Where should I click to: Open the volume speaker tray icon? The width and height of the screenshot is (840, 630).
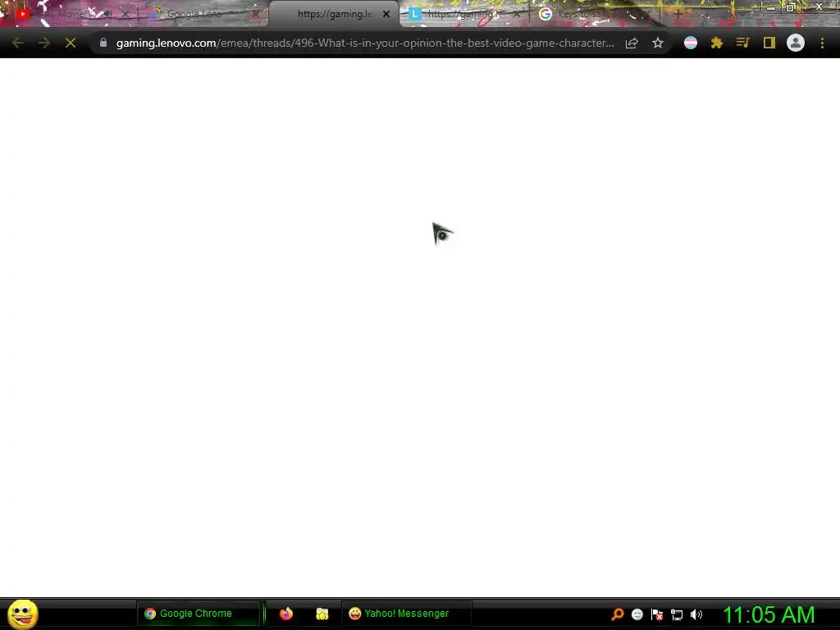[696, 614]
